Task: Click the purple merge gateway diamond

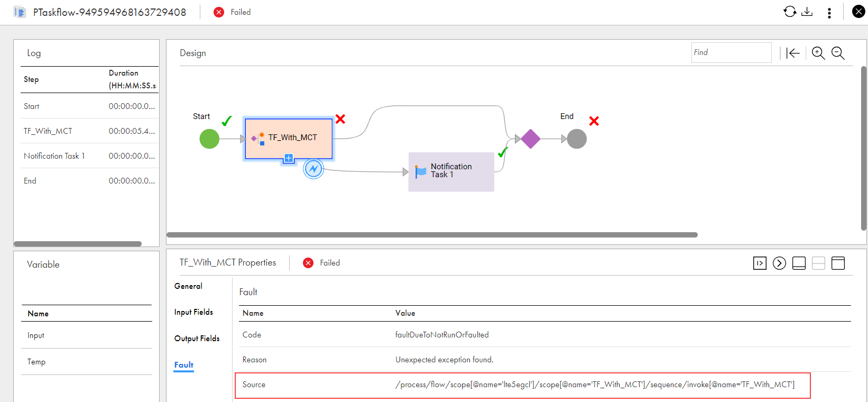Action: [x=530, y=139]
